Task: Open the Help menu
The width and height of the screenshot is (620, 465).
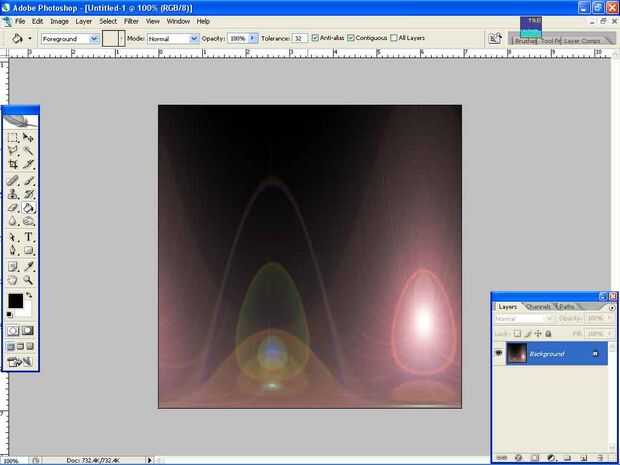Action: (x=203, y=21)
